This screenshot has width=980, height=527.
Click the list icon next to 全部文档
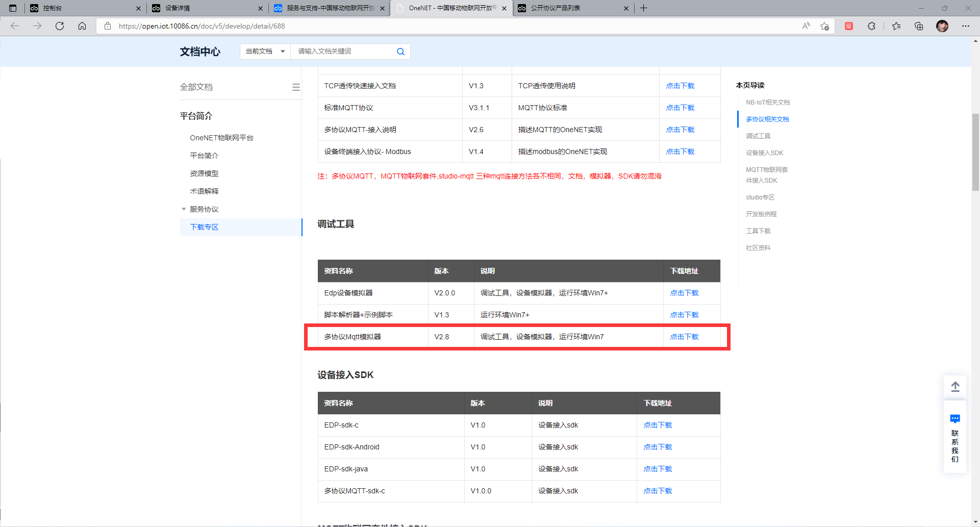[296, 87]
